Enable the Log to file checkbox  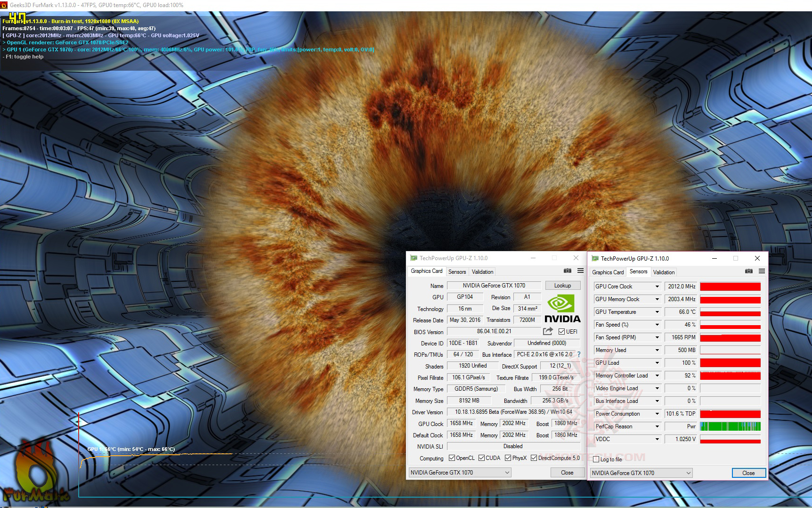click(x=596, y=459)
